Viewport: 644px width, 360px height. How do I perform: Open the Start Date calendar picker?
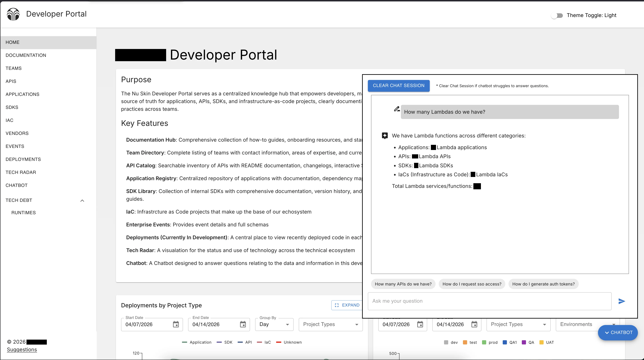[176, 324]
